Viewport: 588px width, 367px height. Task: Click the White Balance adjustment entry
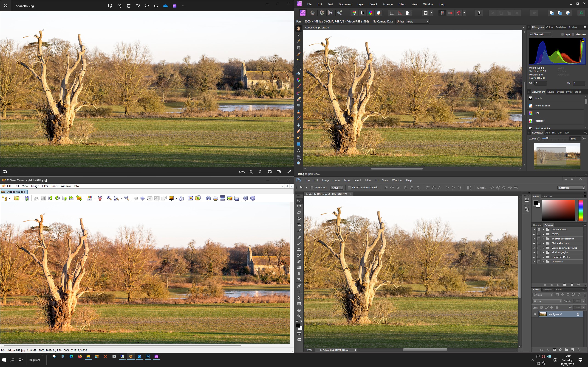click(542, 106)
